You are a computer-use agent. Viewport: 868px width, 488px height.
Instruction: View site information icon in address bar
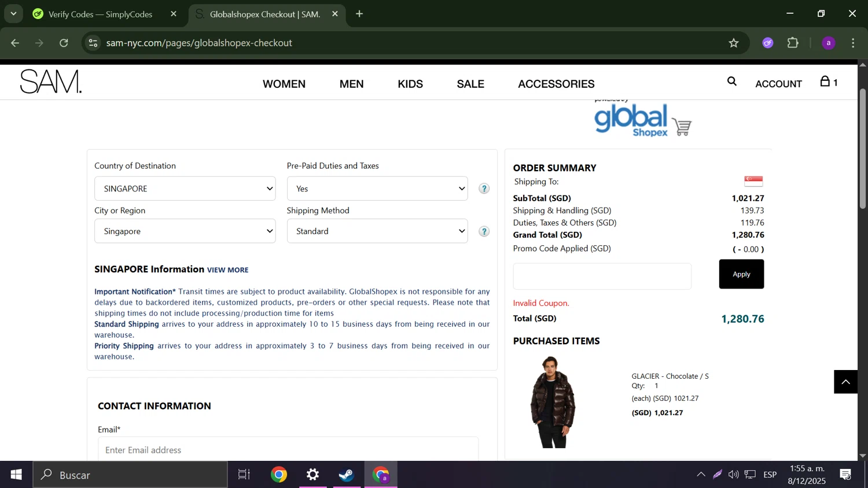[x=93, y=43]
